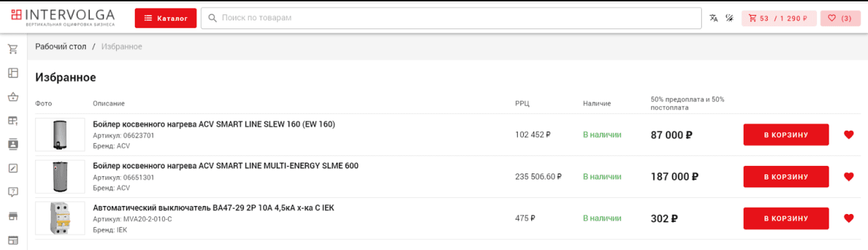Click the ACV SLME 600 boiler thumbnail
868x250 pixels.
[x=60, y=177]
